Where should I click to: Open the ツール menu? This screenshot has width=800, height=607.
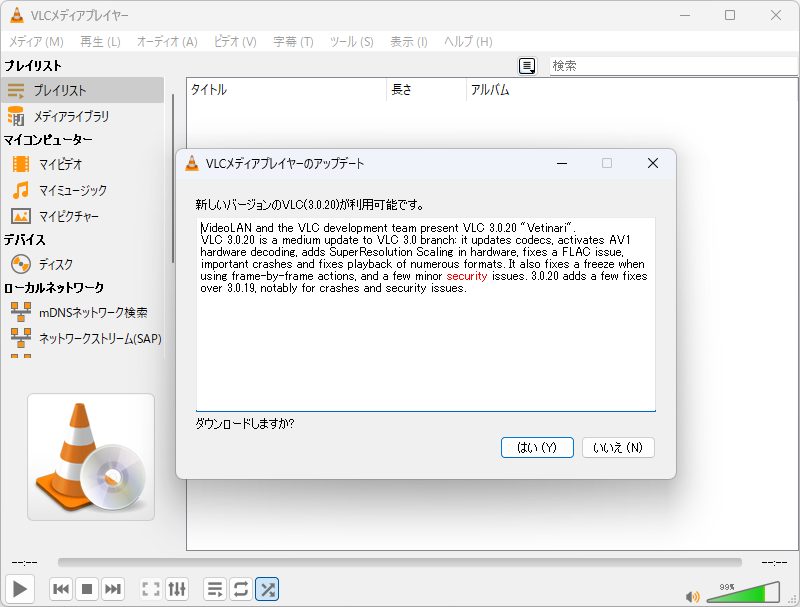coord(343,42)
